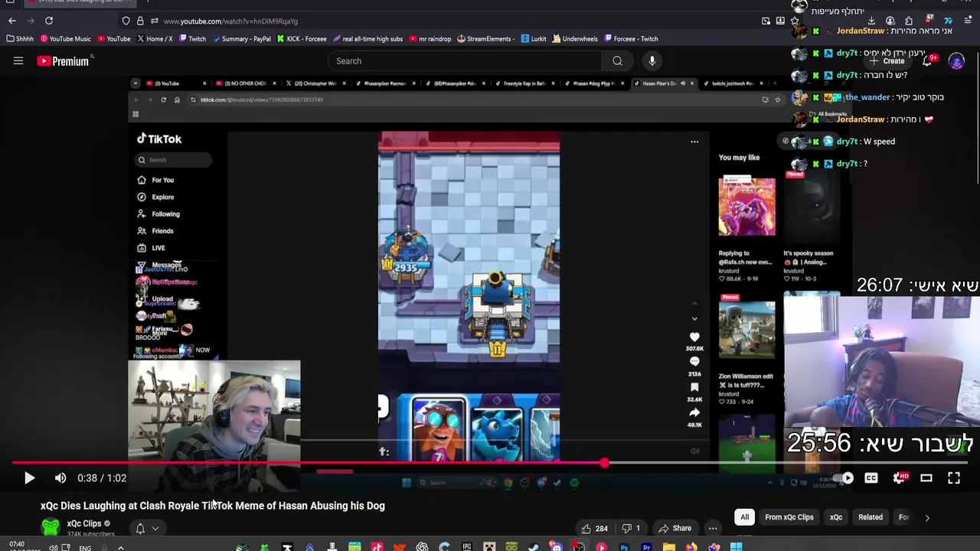Click the YouTube search field
This screenshot has width=980, height=551.
[x=465, y=61]
